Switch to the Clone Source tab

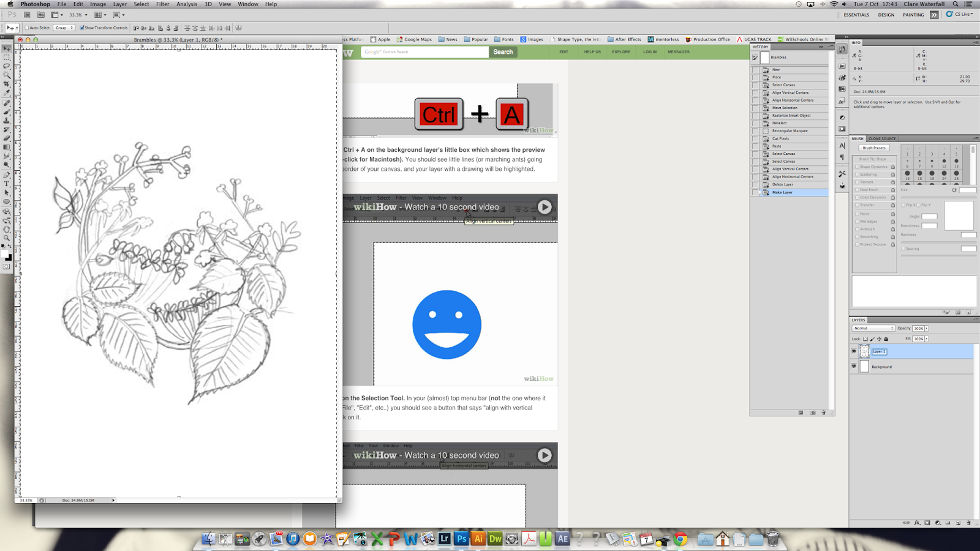[x=882, y=139]
